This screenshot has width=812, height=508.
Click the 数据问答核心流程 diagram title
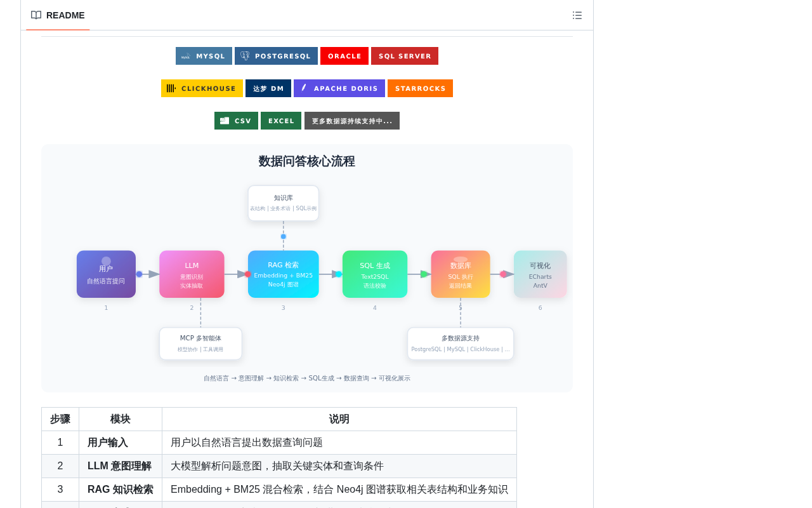pos(307,161)
